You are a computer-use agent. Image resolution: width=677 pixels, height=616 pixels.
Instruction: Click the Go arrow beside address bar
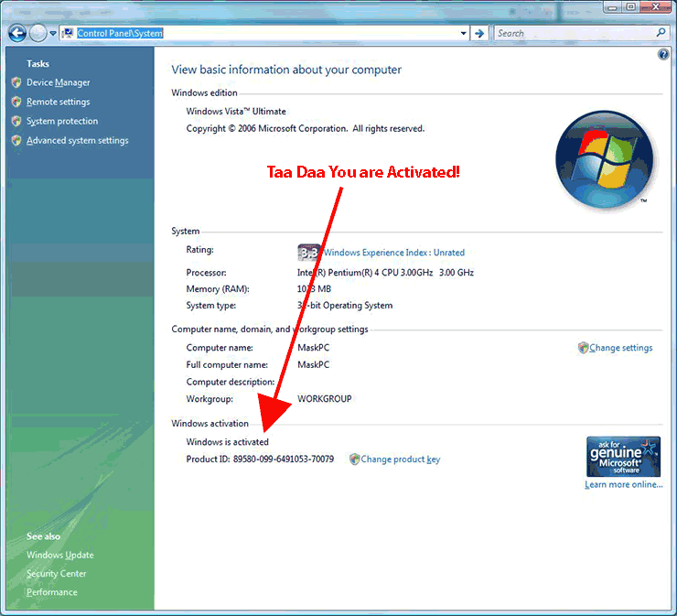pos(479,33)
